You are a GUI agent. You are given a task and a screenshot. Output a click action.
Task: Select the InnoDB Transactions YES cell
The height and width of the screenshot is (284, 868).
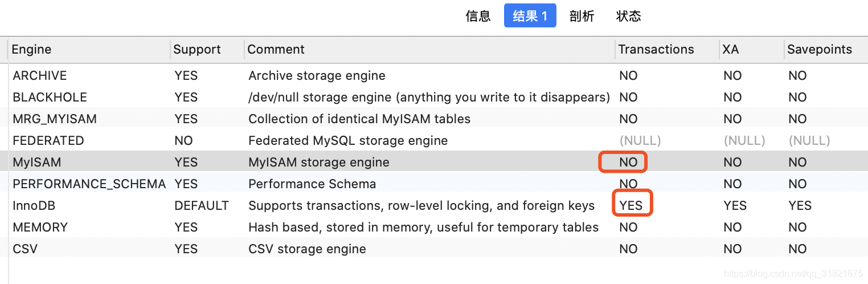631,206
